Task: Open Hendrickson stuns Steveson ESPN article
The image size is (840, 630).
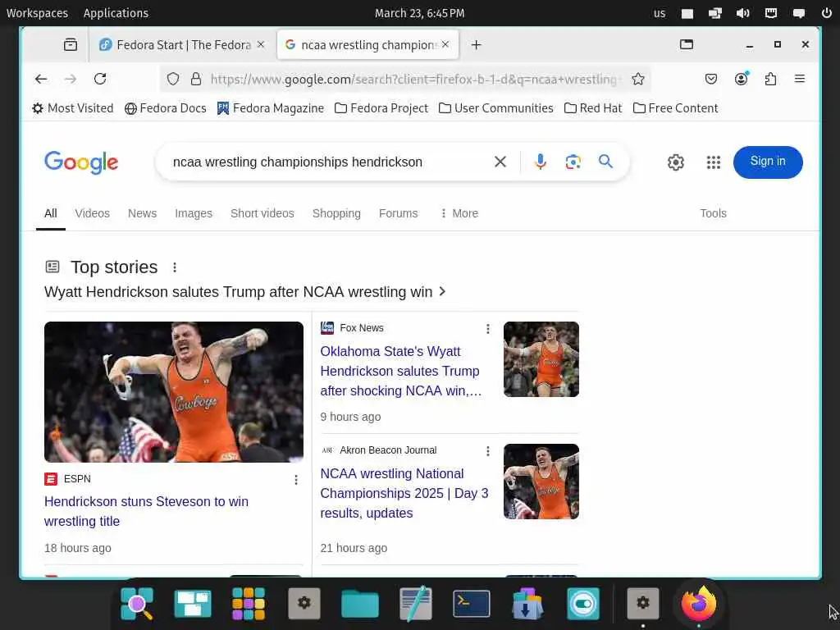Action: pyautogui.click(x=146, y=512)
